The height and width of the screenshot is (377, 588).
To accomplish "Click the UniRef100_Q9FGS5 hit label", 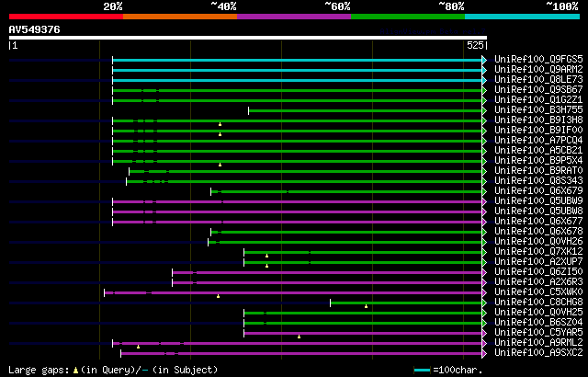I will (x=538, y=59).
